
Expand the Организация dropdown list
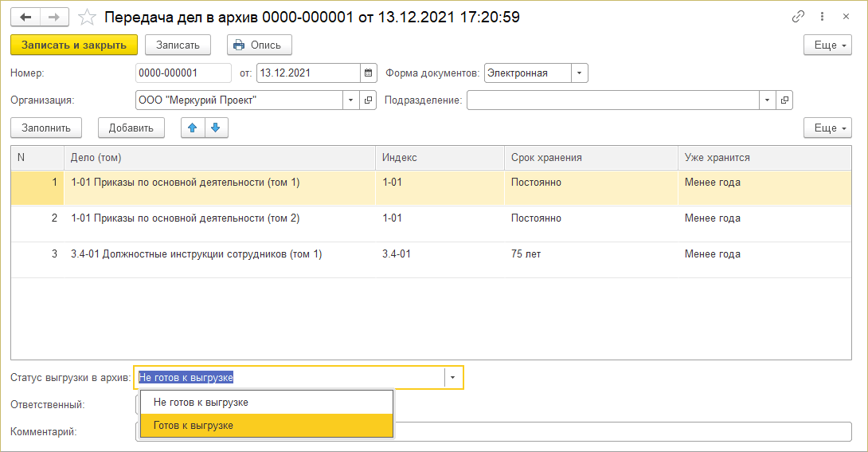tap(351, 100)
